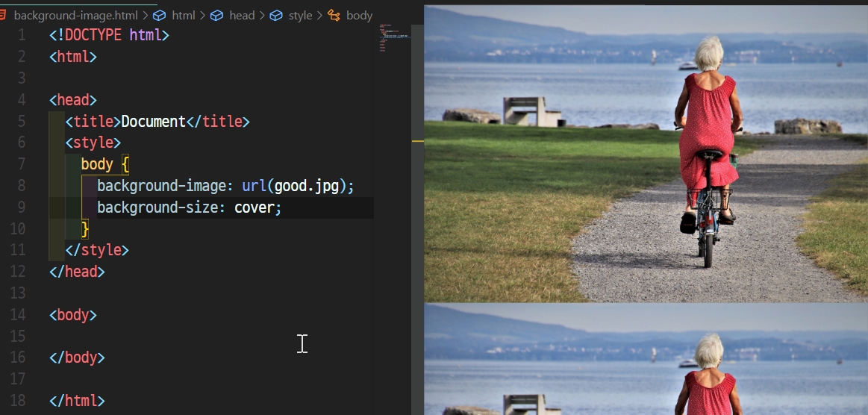Click the background-image.html breadcrumb

pyautogui.click(x=76, y=16)
